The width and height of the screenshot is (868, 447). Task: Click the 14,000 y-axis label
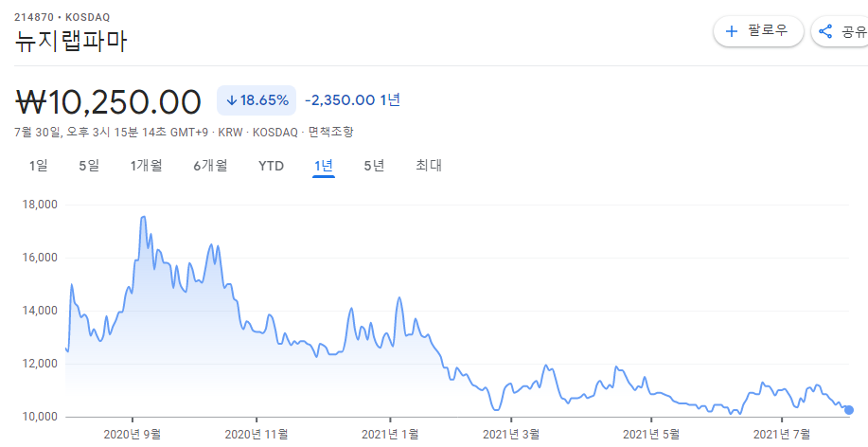click(x=40, y=311)
